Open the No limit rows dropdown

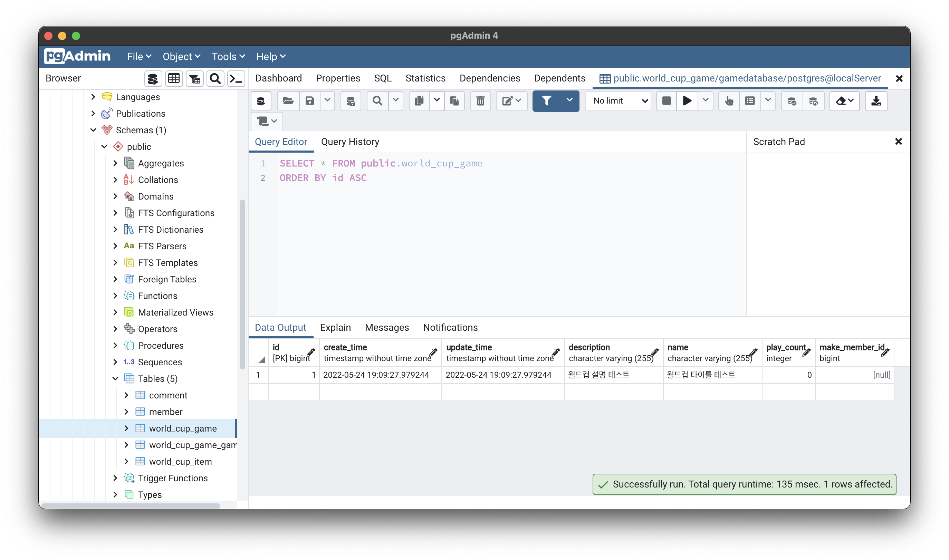619,101
